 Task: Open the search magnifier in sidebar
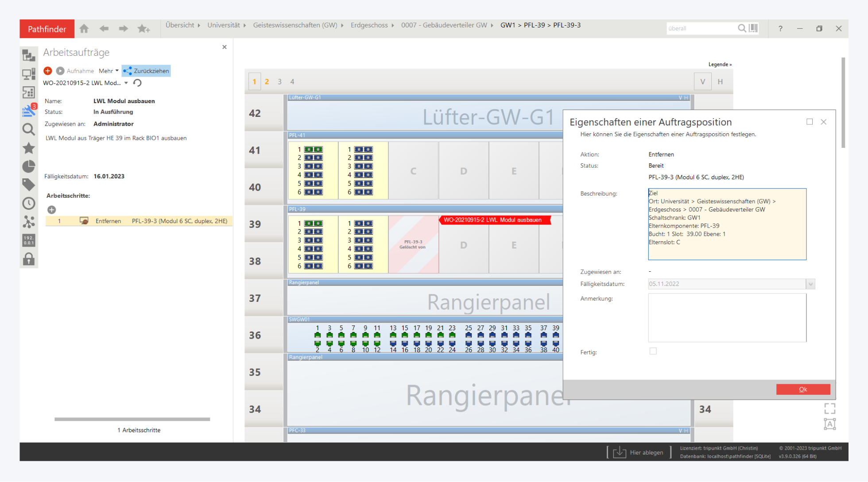pyautogui.click(x=29, y=129)
